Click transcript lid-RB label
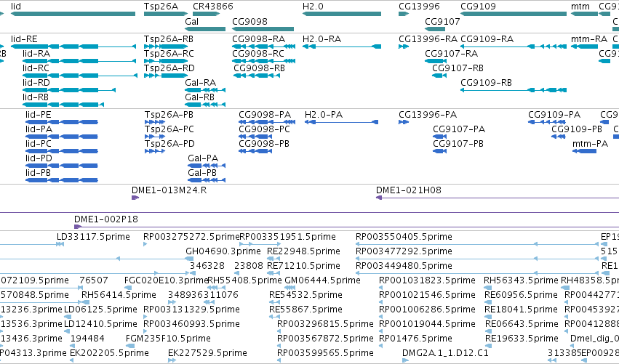Screen dimensions: 619x364 click(36, 97)
